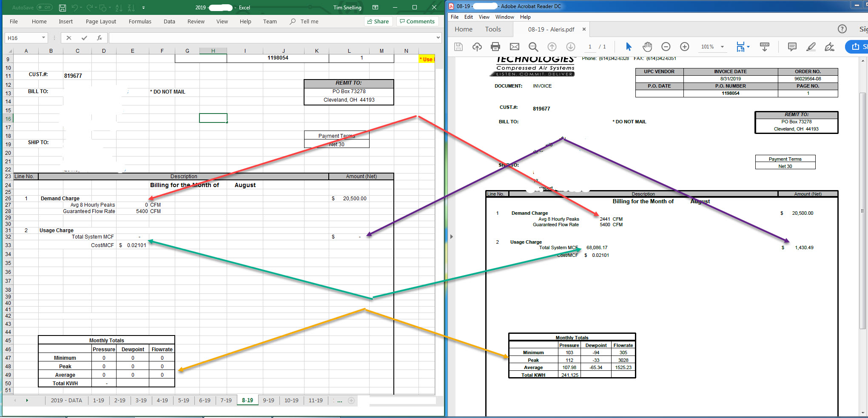The width and height of the screenshot is (868, 418).
Task: Click the Print icon in Acrobat
Action: tap(495, 47)
